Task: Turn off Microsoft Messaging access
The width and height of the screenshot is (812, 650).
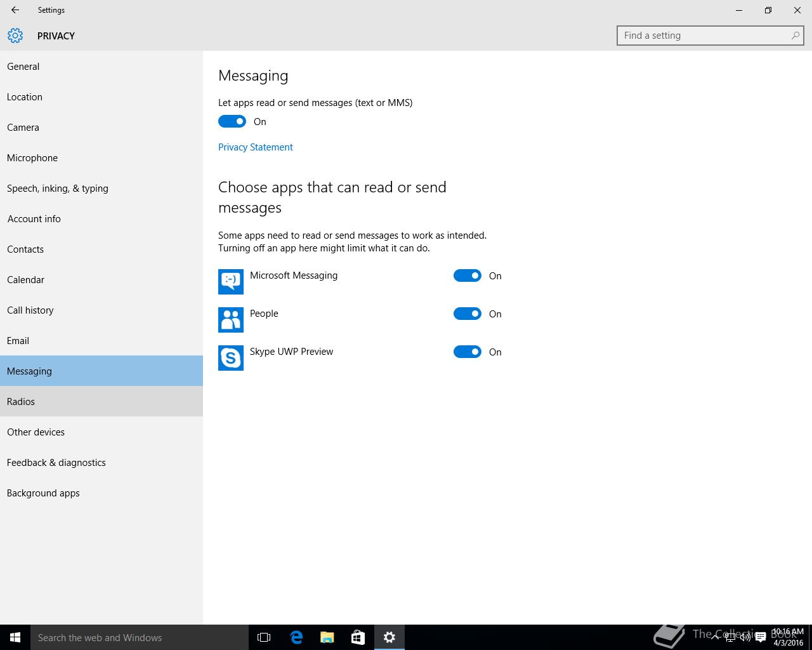Action: click(x=468, y=275)
